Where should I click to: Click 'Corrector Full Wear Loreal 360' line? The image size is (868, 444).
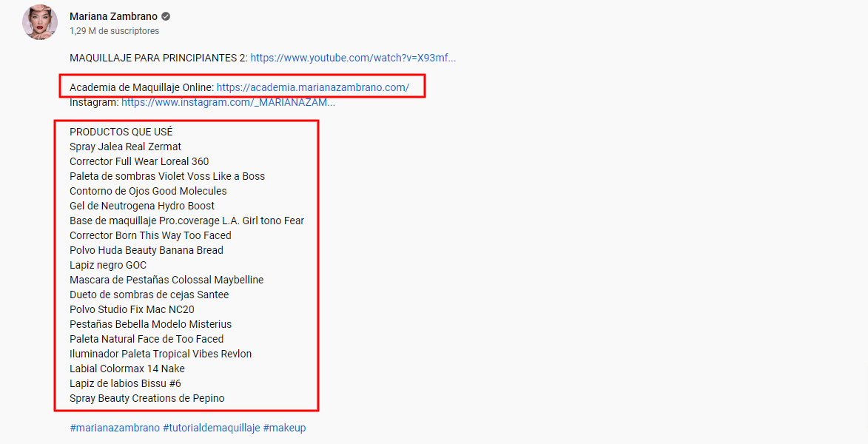point(140,161)
